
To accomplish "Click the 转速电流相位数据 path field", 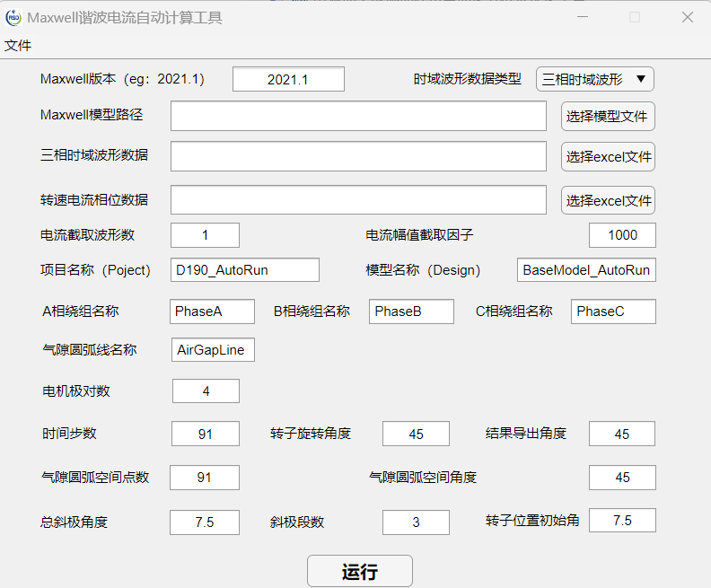I will tap(358, 199).
